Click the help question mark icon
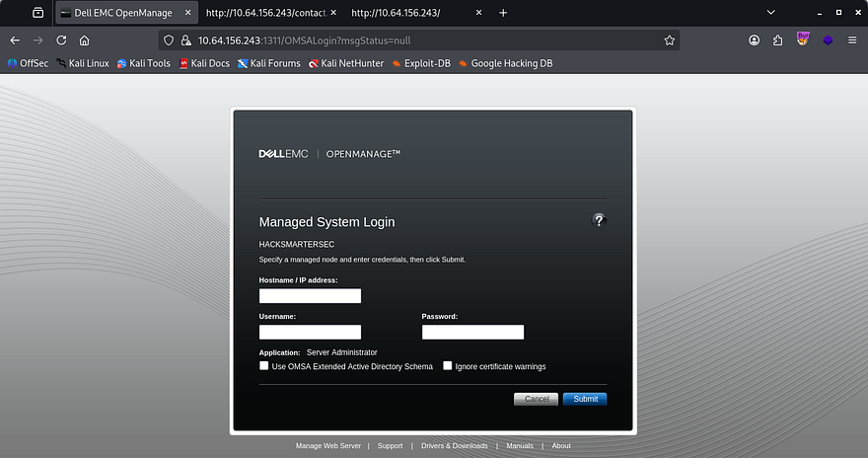The image size is (868, 458). point(599,220)
